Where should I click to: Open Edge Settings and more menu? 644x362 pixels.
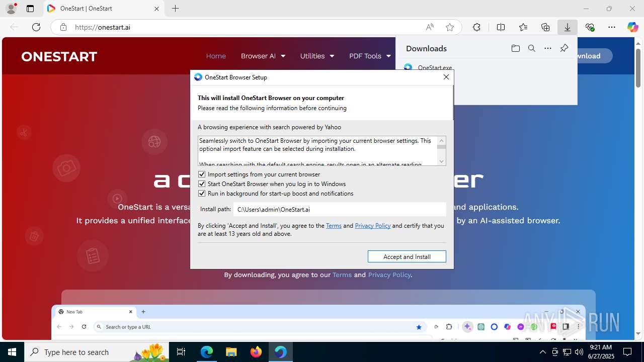[x=612, y=27]
